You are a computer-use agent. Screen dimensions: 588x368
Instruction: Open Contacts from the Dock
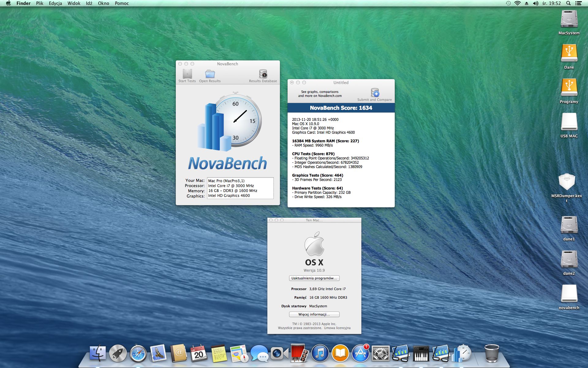click(x=179, y=354)
